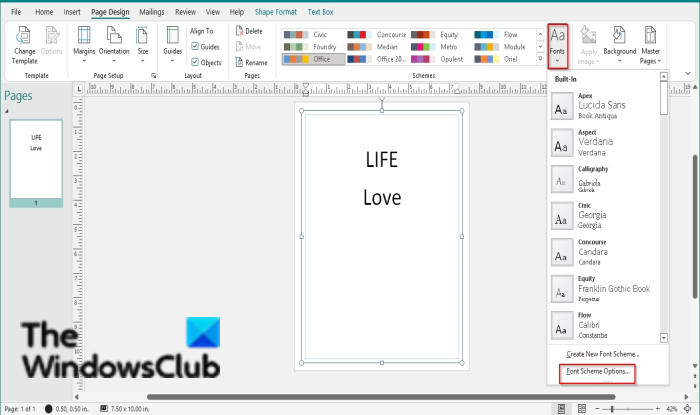Click the horizontal scrollbar thumb
The width and height of the screenshot is (700, 415).
(381, 397)
